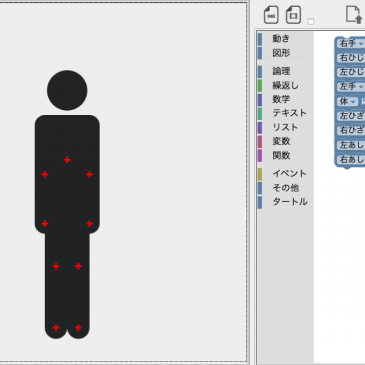Screen dimensions: 365x365
Task: Open the 繰返し toolbox category
Action: 285,85
